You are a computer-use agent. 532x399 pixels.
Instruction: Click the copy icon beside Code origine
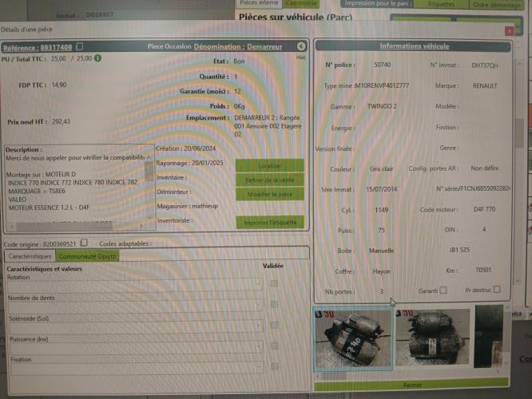point(85,243)
